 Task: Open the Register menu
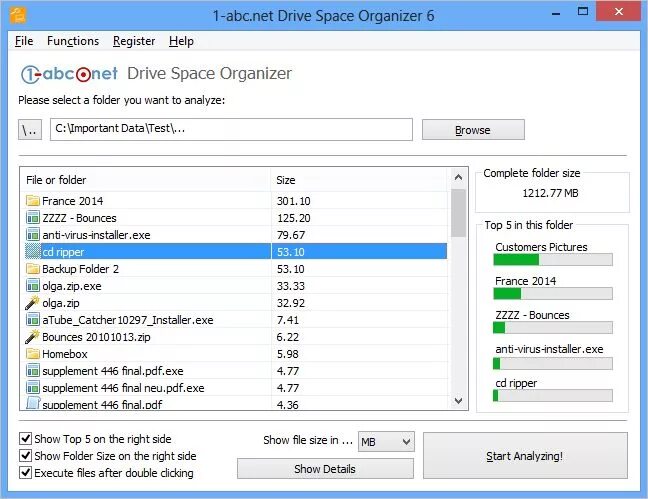click(134, 41)
